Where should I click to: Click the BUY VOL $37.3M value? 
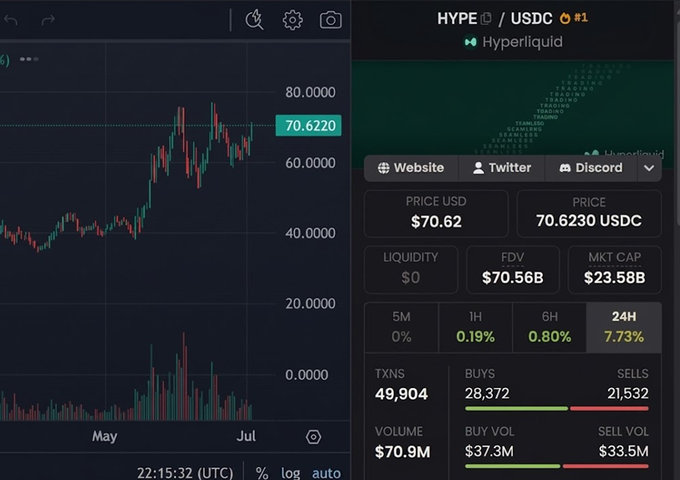tap(489, 451)
